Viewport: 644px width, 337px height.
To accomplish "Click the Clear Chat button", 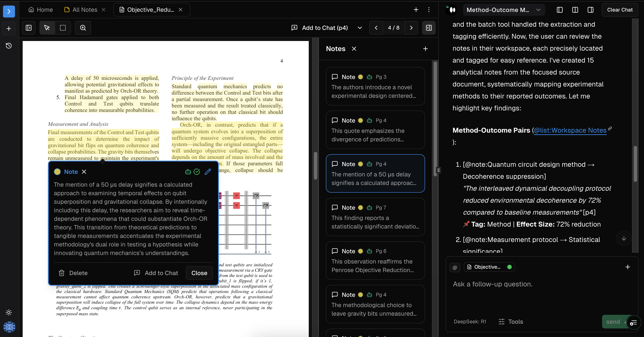I will pos(620,10).
